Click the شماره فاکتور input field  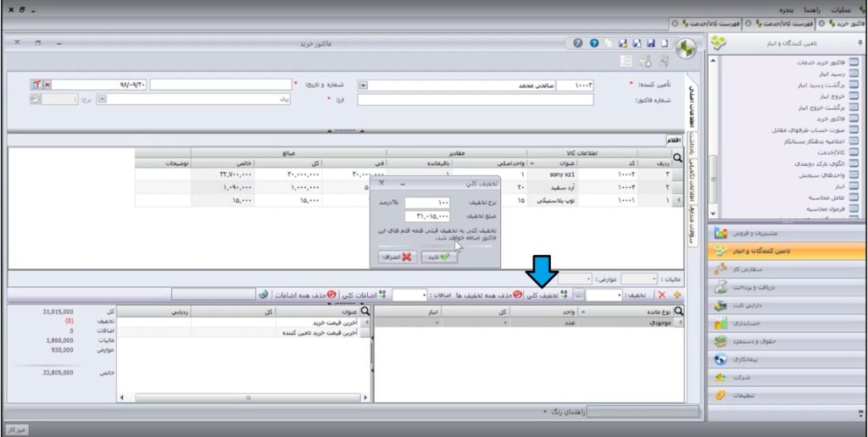point(475,100)
